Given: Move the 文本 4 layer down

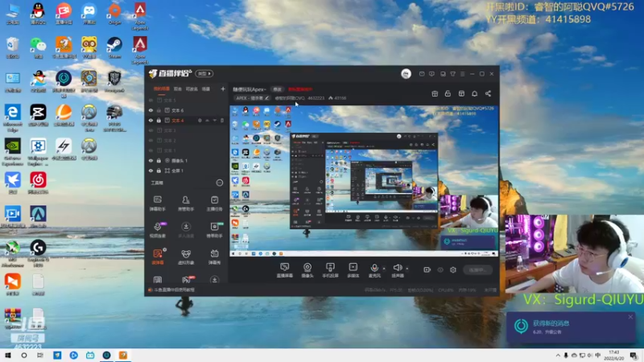Looking at the screenshot, I should point(214,121).
